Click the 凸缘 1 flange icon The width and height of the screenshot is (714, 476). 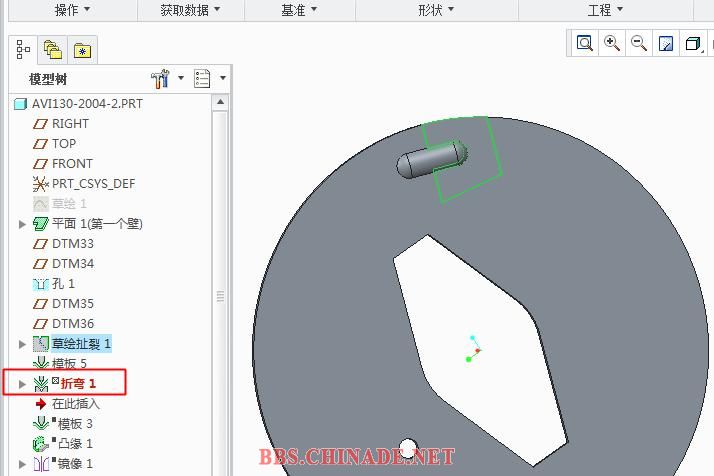[x=41, y=444]
